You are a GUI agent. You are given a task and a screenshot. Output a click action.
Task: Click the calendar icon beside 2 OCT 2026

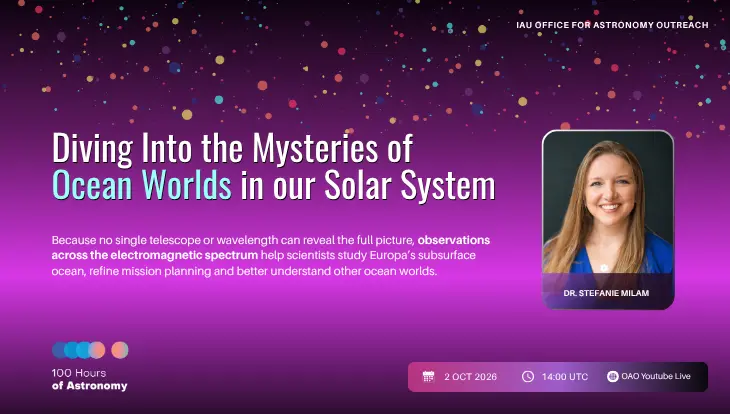(x=428, y=376)
